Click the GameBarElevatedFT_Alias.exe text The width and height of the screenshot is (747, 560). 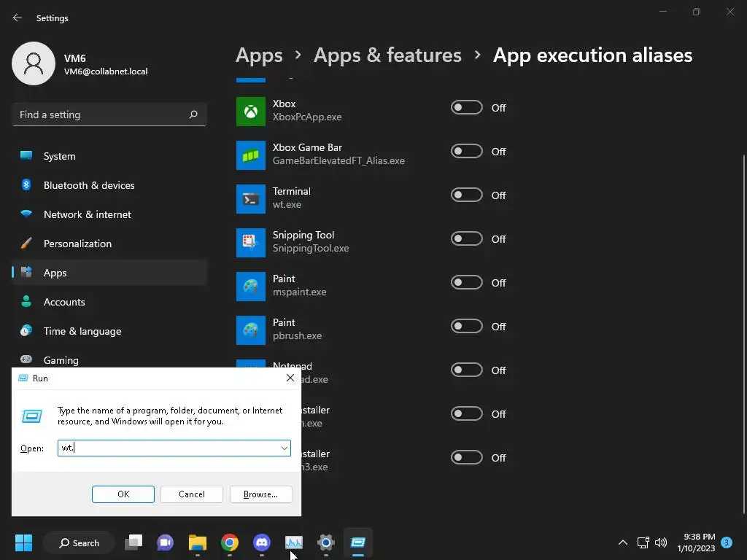click(338, 161)
